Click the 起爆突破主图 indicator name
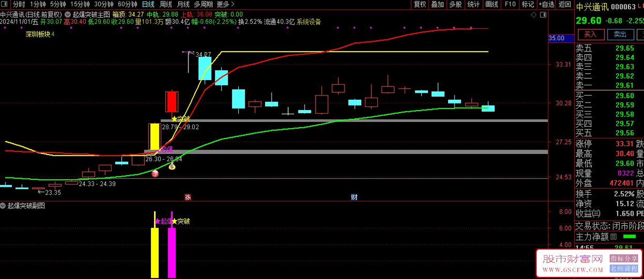 tap(91, 14)
